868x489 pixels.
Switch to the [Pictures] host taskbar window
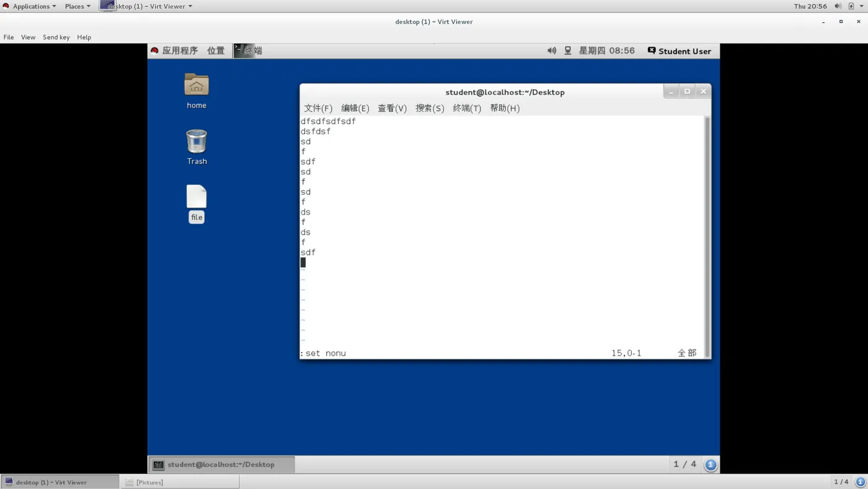tap(180, 482)
